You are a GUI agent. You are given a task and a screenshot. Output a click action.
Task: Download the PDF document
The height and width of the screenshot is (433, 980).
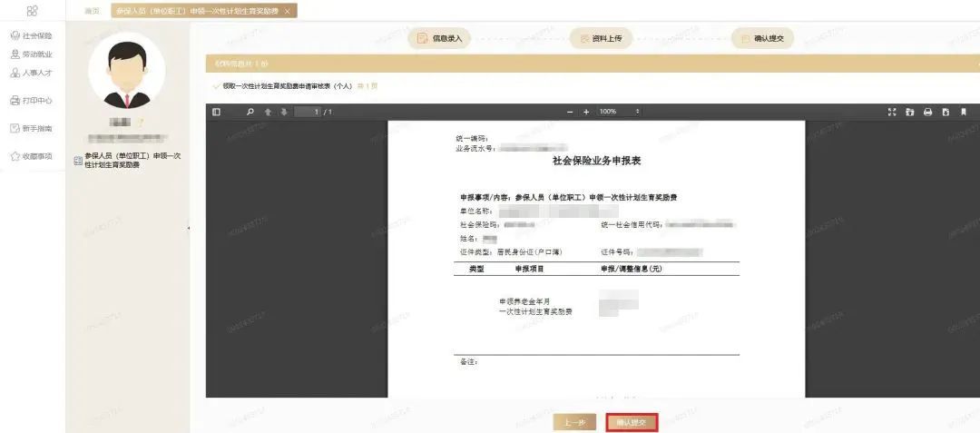946,112
